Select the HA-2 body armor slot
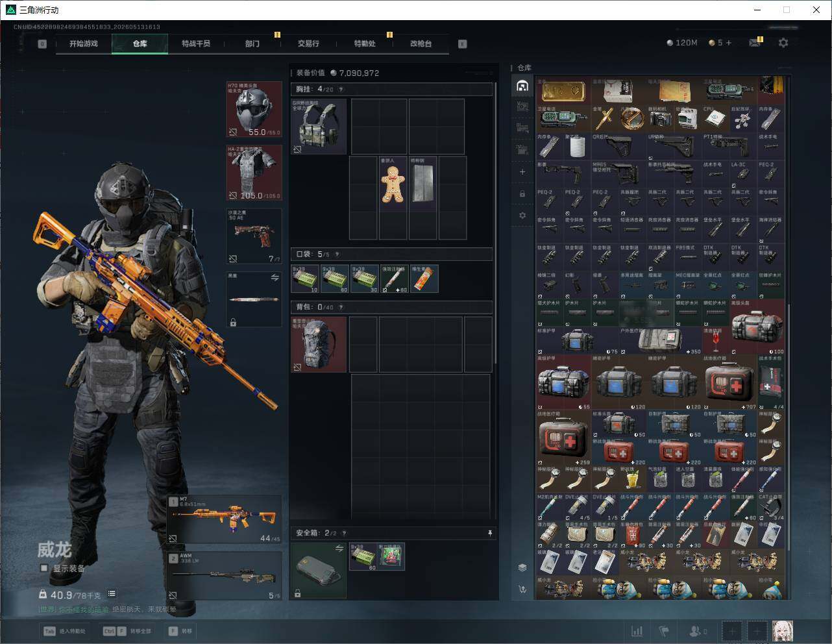The width and height of the screenshot is (832, 644). pyautogui.click(x=254, y=173)
